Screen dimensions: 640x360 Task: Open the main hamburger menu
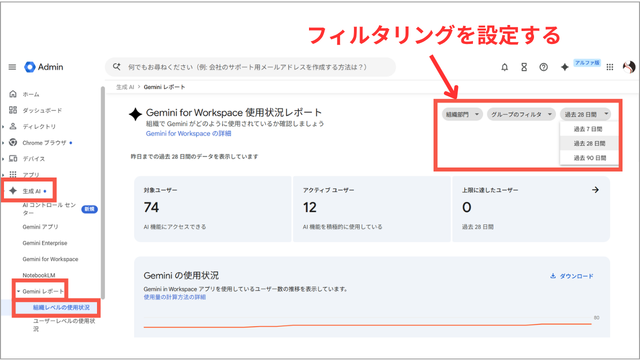coord(12,67)
